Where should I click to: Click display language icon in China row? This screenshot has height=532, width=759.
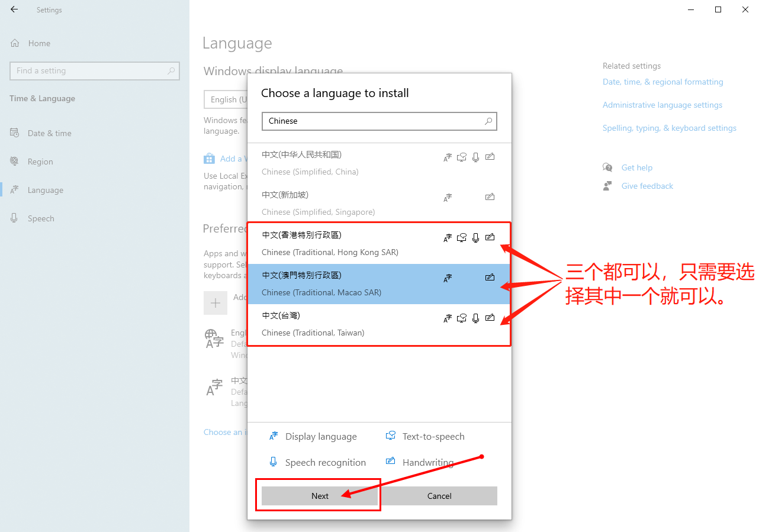point(448,157)
